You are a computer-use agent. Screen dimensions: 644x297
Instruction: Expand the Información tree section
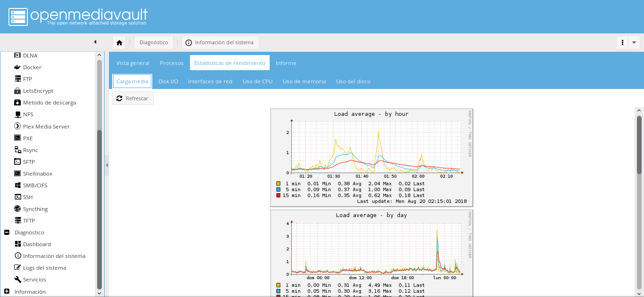click(7, 291)
